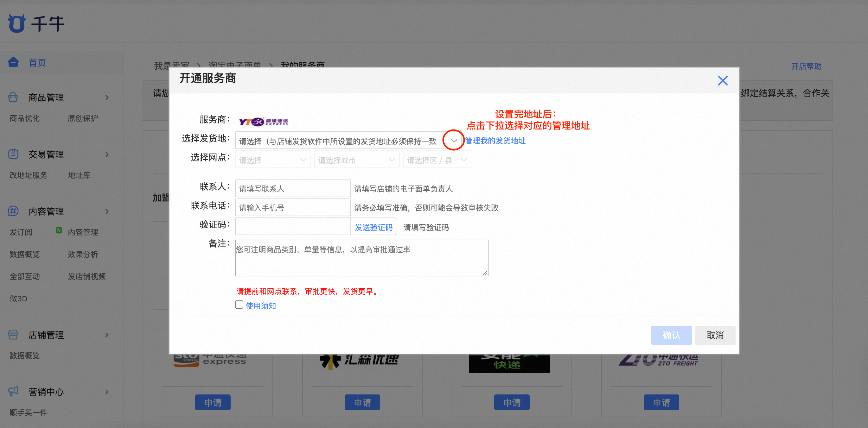This screenshot has height=428, width=868.
Task: Open 效果分析 submenu item
Action: (83, 254)
